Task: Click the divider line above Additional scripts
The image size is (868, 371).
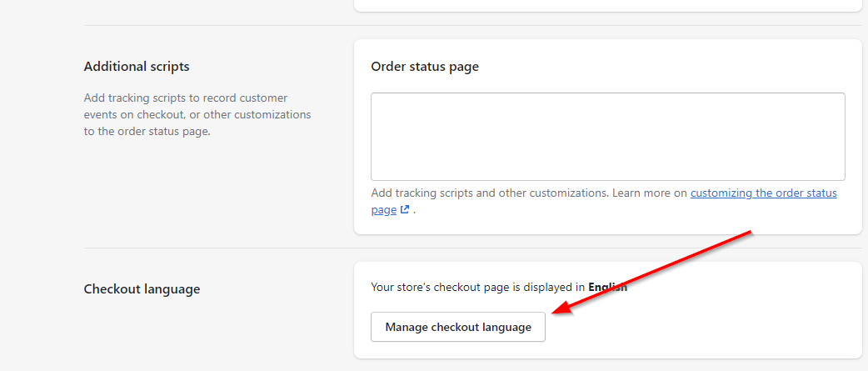Action: click(x=473, y=25)
